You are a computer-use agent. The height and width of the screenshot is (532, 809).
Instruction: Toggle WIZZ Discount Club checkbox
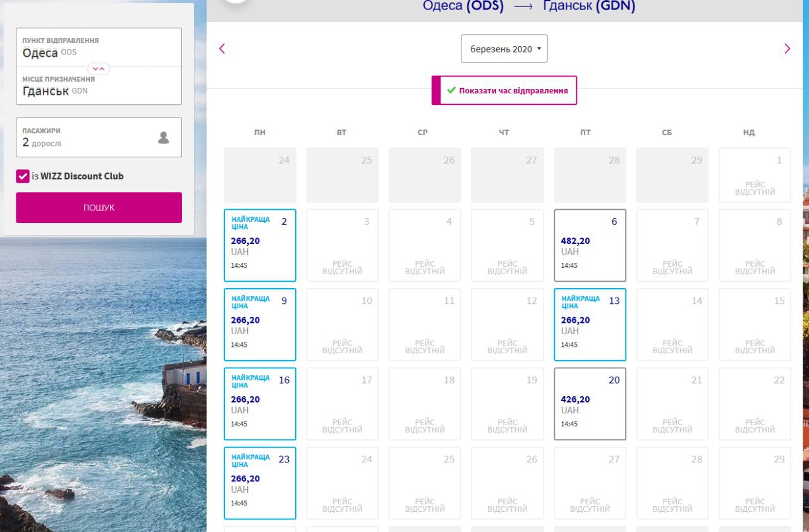pos(23,176)
